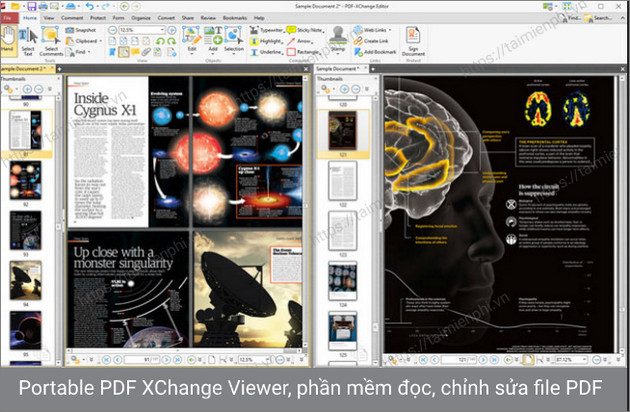Screen dimensions: 630x412
Task: Select page 94 thumbnail with satellite dish
Action: pos(25,280)
